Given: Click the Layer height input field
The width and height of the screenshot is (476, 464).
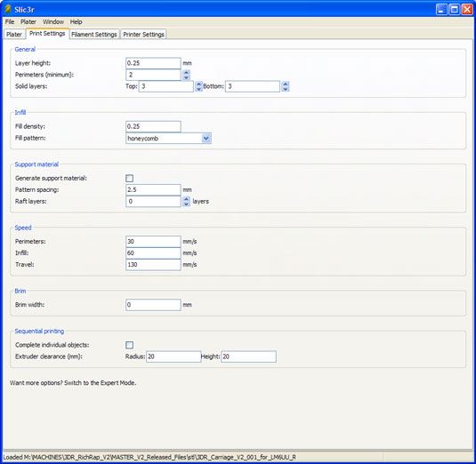Looking at the screenshot, I should (153, 63).
